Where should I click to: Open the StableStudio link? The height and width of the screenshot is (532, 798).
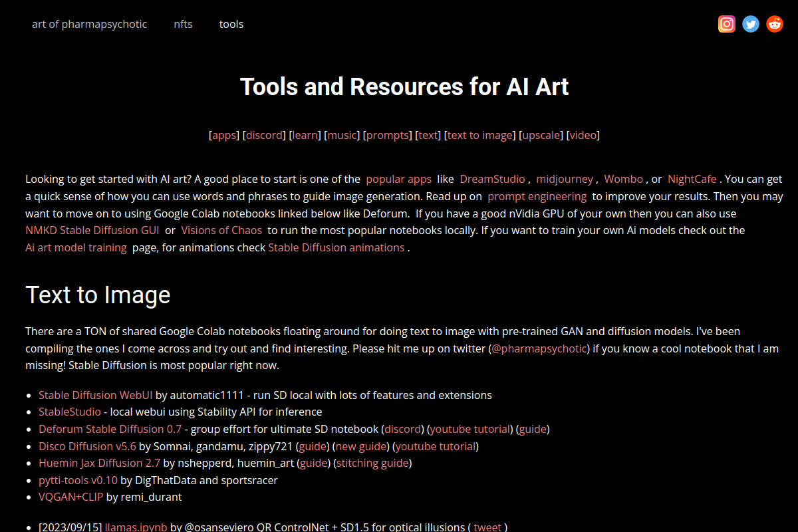click(70, 412)
